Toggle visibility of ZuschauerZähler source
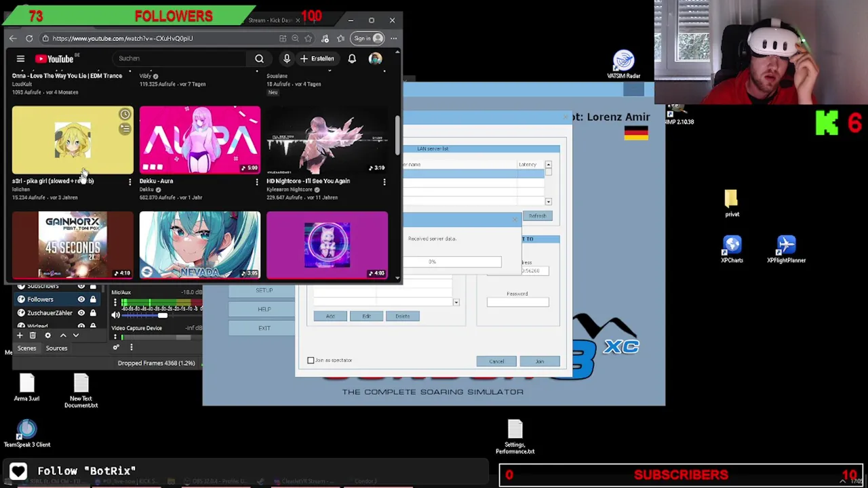 [x=81, y=312]
